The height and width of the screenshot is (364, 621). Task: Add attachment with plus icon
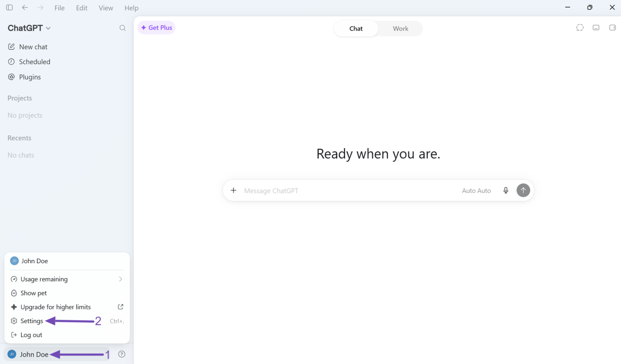[x=233, y=191]
